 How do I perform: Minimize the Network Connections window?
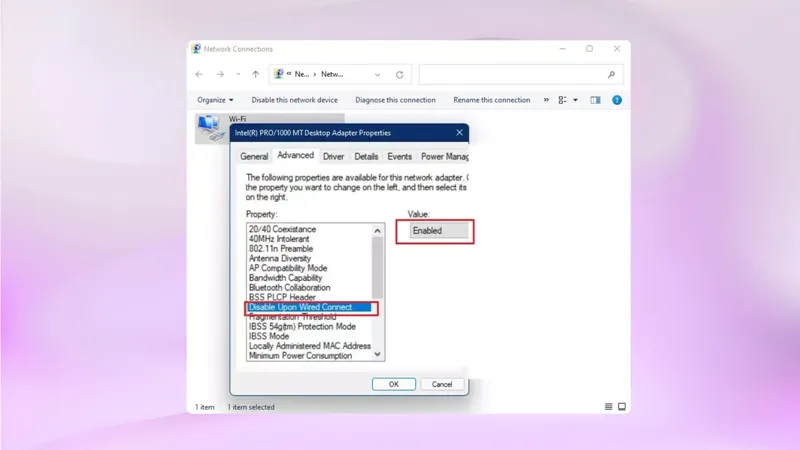pos(562,49)
